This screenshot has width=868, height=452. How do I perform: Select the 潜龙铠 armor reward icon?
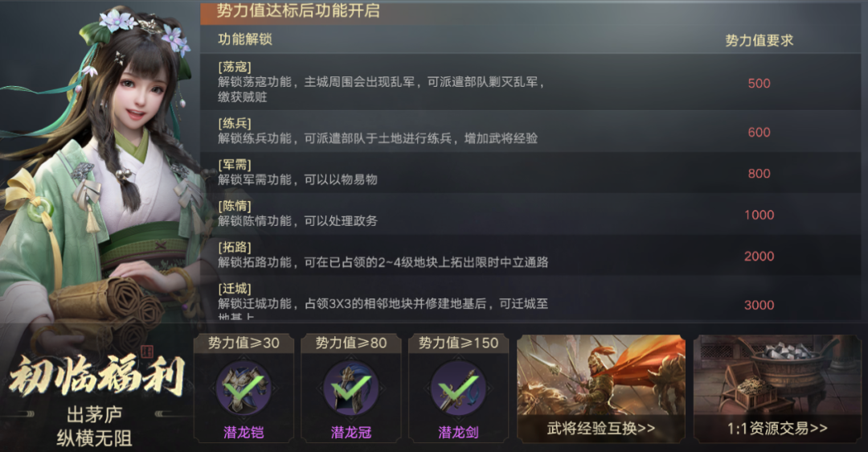(x=244, y=388)
